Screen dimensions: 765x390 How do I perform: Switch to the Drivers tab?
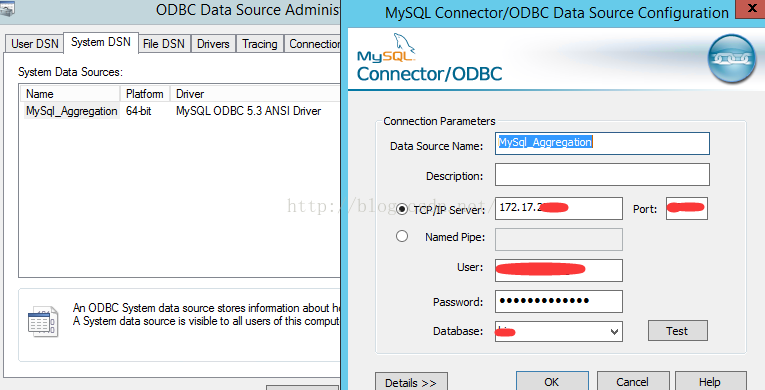tap(213, 44)
